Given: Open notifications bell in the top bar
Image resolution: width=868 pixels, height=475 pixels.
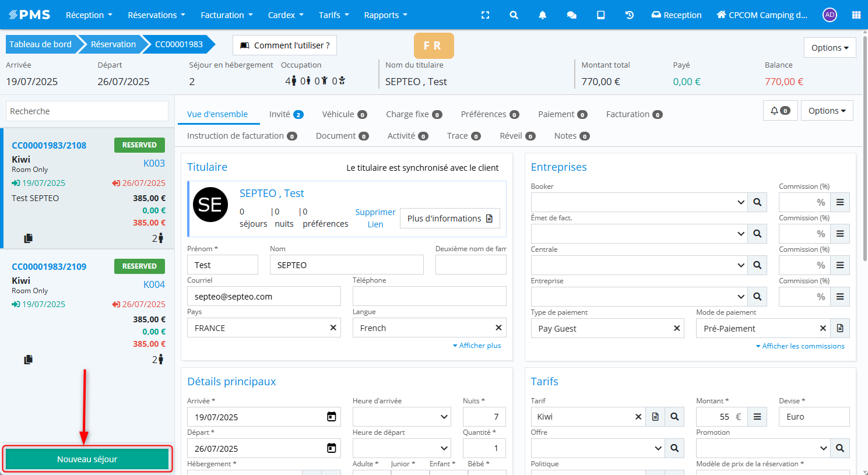Looking at the screenshot, I should click(542, 15).
